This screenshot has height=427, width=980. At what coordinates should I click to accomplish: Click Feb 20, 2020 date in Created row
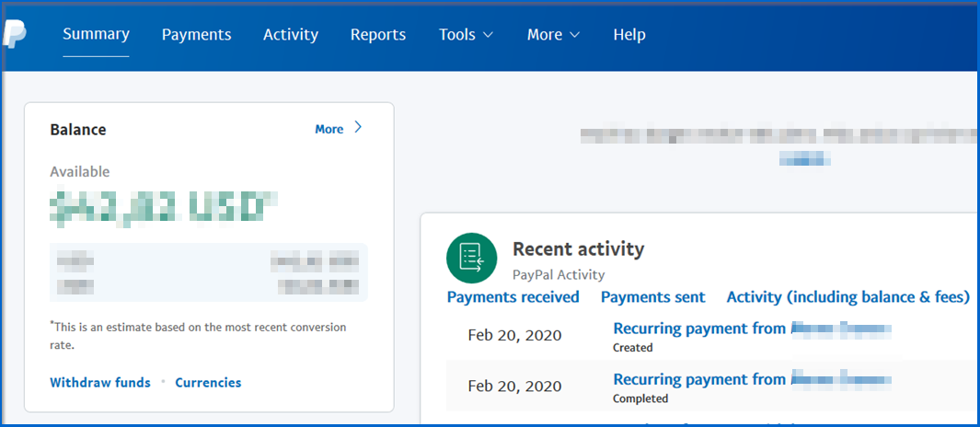click(514, 335)
